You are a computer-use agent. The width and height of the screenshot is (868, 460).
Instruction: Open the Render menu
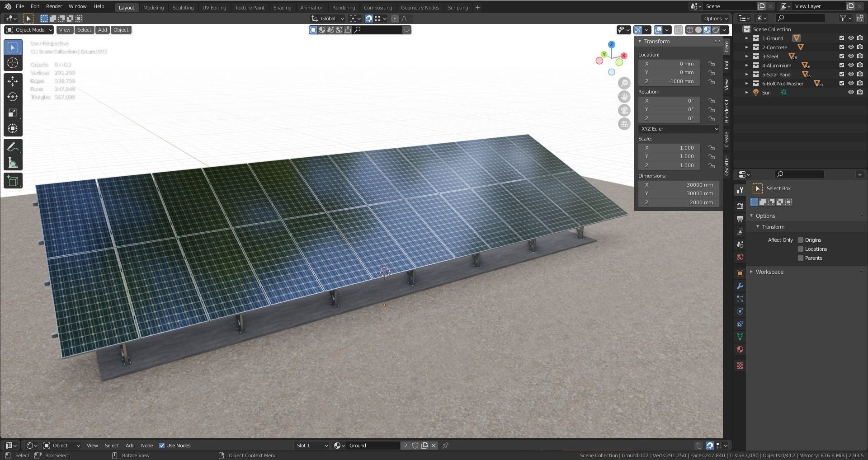pyautogui.click(x=54, y=6)
